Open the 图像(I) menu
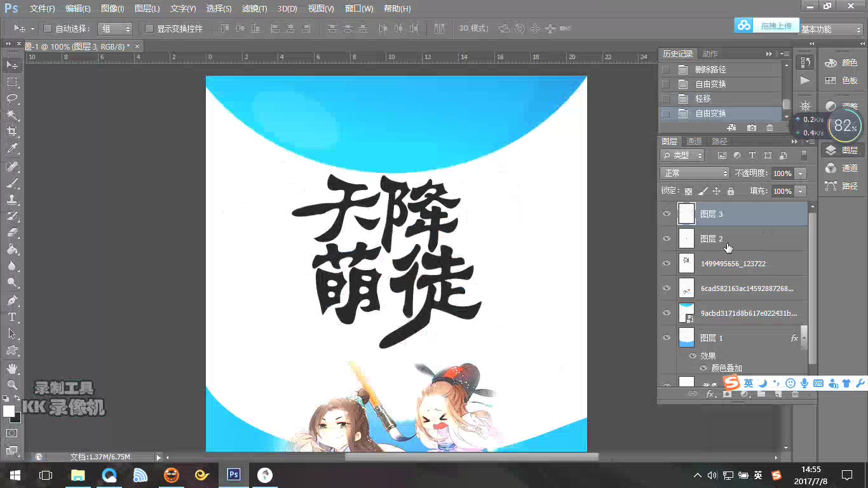The image size is (868, 488). [112, 9]
